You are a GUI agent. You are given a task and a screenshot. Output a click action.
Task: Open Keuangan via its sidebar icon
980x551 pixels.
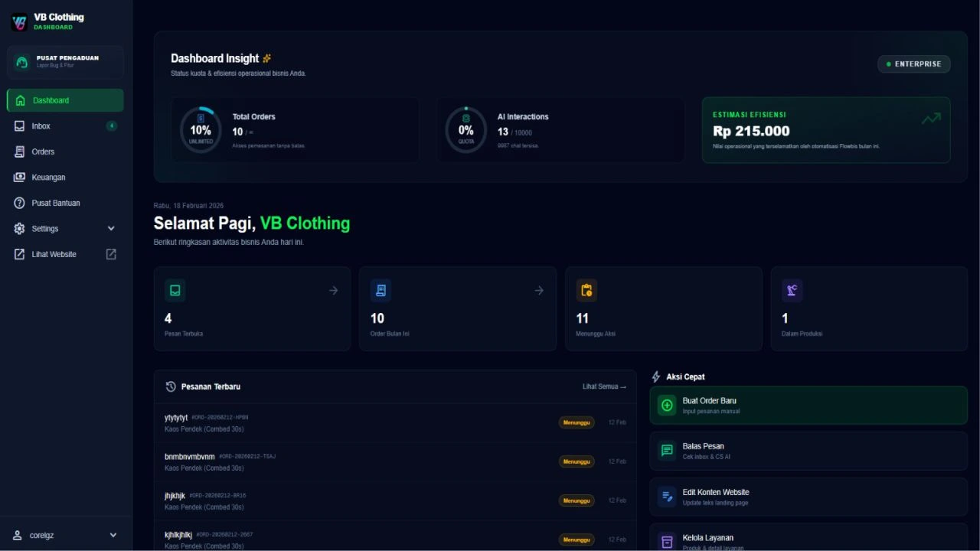coord(19,177)
